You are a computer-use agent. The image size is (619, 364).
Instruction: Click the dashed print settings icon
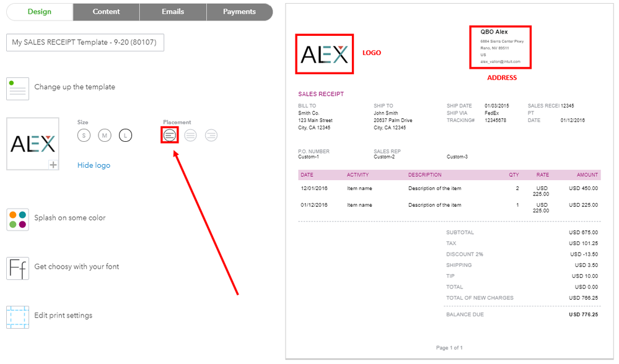(17, 317)
